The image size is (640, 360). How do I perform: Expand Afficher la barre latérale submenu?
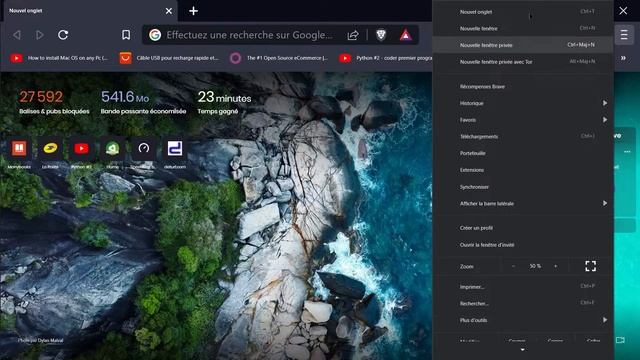(604, 203)
